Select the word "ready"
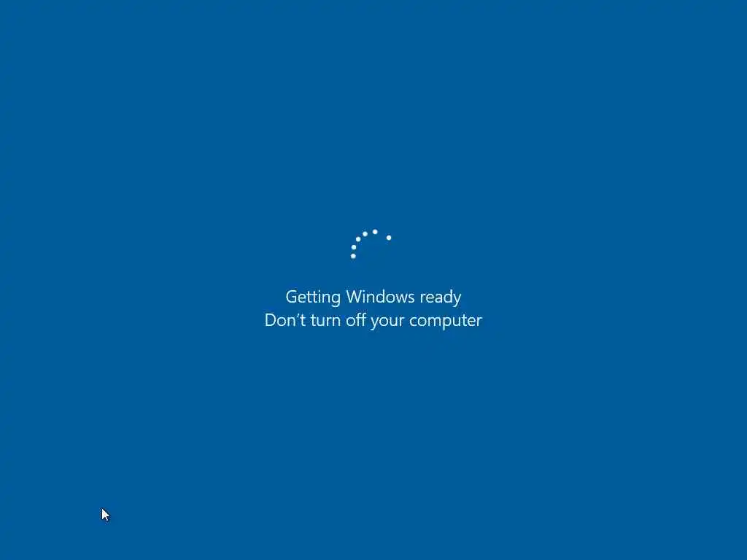The width and height of the screenshot is (747, 560). click(440, 297)
